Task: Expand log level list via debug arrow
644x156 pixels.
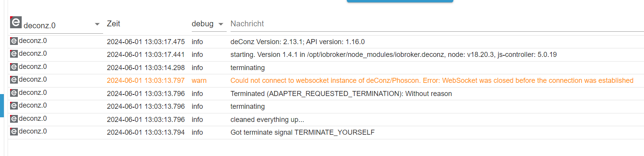Action: [x=221, y=24]
